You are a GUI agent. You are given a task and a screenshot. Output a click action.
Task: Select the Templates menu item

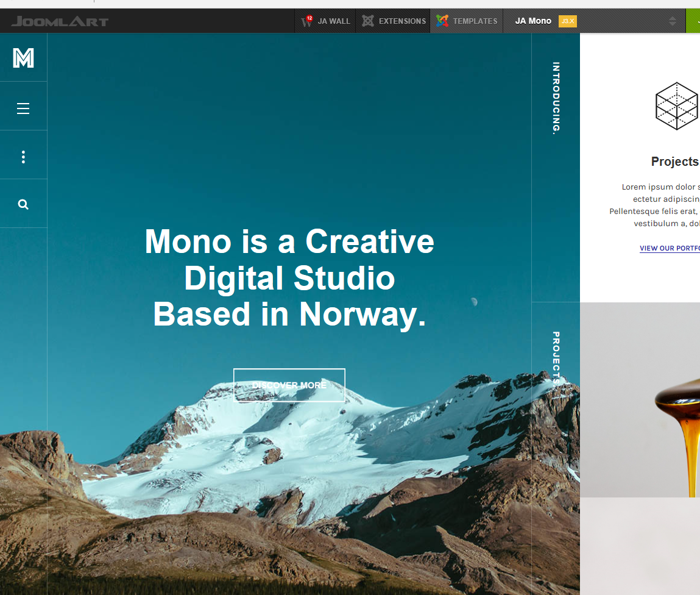(475, 21)
